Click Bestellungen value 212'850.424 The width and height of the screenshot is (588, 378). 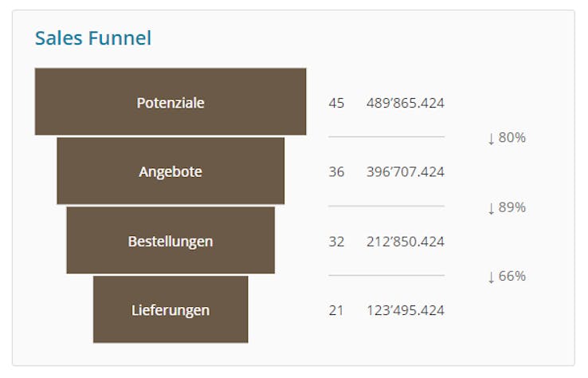click(406, 241)
